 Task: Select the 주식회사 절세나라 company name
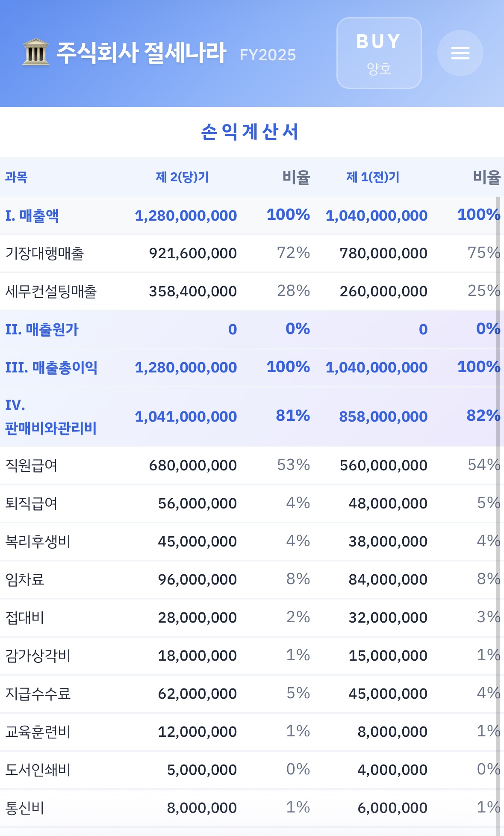click(x=141, y=52)
